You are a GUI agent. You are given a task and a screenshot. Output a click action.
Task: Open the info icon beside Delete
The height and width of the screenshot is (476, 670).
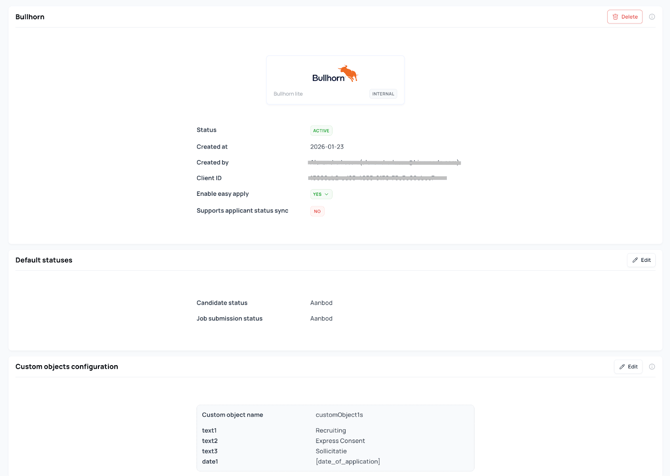tap(652, 17)
